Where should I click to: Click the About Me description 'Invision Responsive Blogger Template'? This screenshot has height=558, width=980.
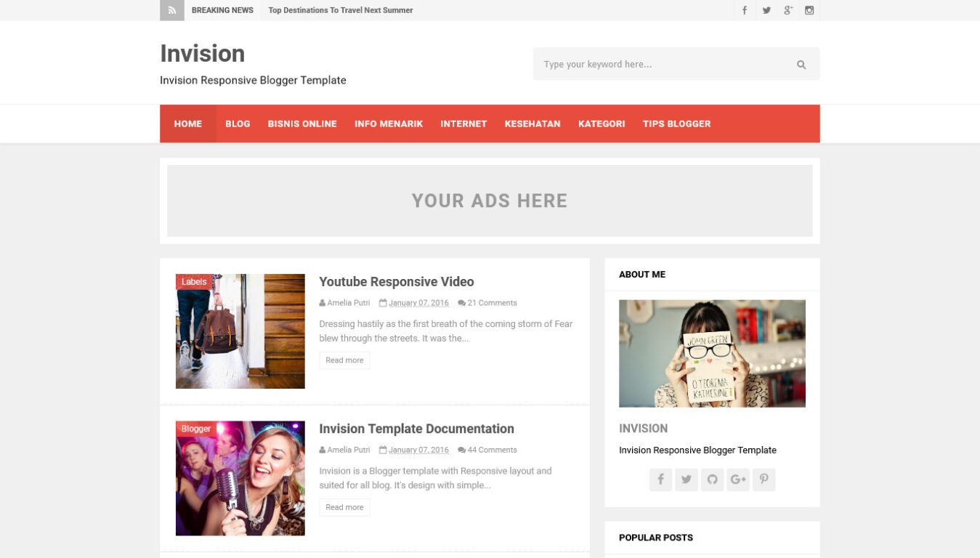coord(697,450)
